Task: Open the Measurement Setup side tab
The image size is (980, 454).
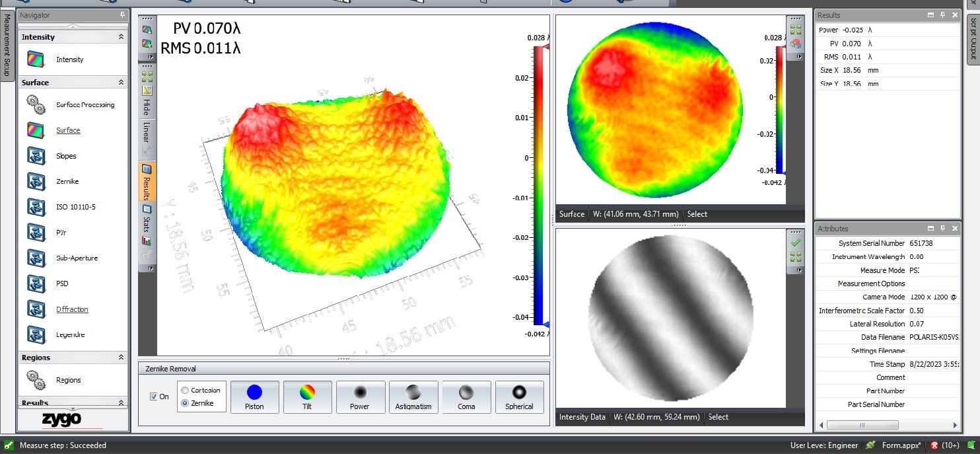Action: 7,46
